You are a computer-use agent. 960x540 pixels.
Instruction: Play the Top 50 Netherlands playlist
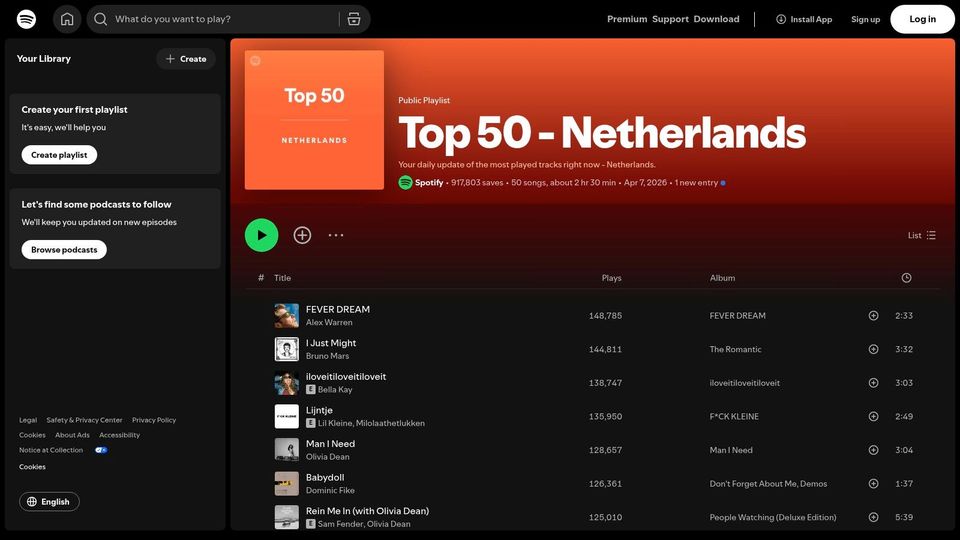pyautogui.click(x=261, y=235)
